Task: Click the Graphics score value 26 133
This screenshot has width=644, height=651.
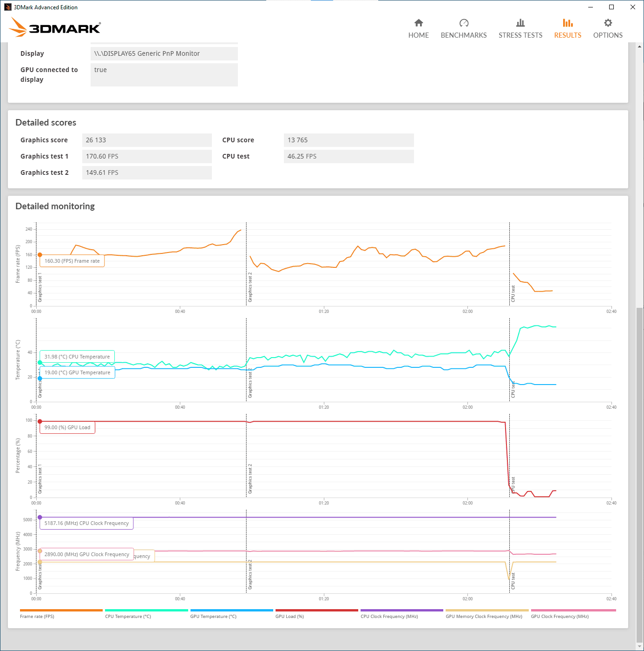Action: coord(147,140)
